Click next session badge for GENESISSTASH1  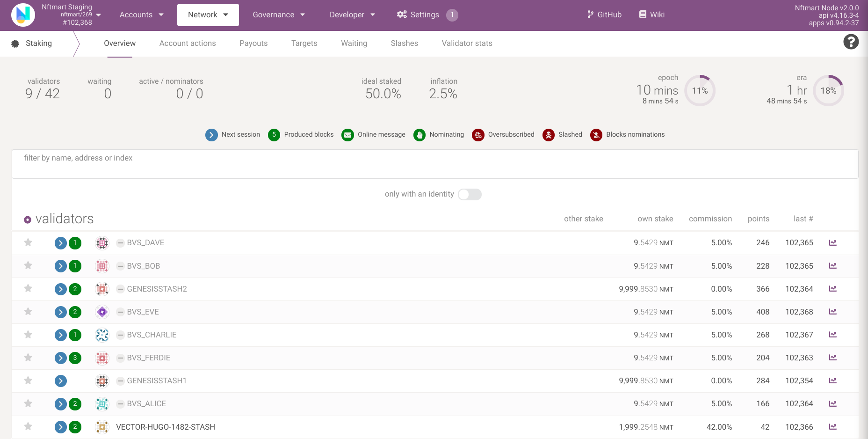61,381
